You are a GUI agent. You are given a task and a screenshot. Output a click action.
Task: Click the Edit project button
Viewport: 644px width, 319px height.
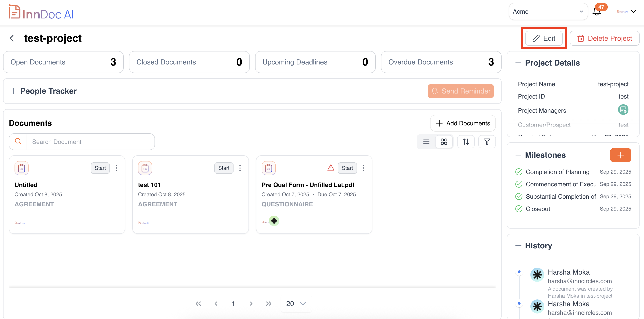click(x=544, y=38)
